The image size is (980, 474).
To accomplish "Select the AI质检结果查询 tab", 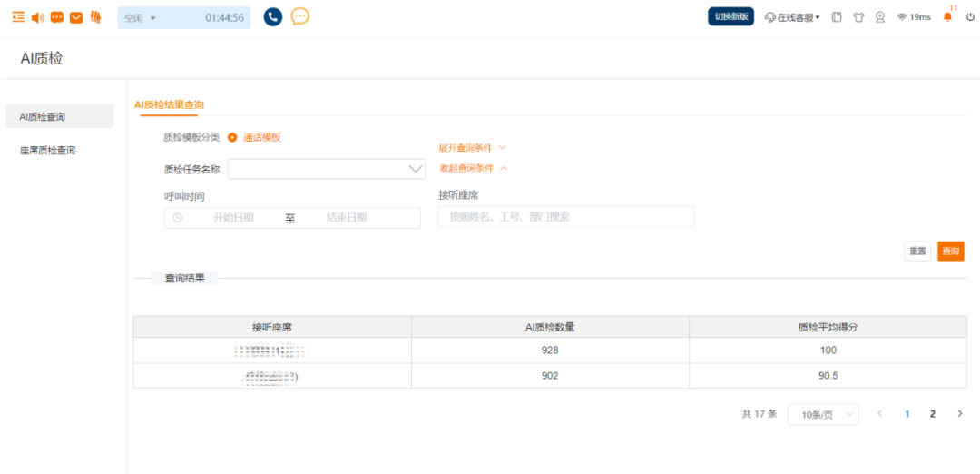I will [x=169, y=105].
